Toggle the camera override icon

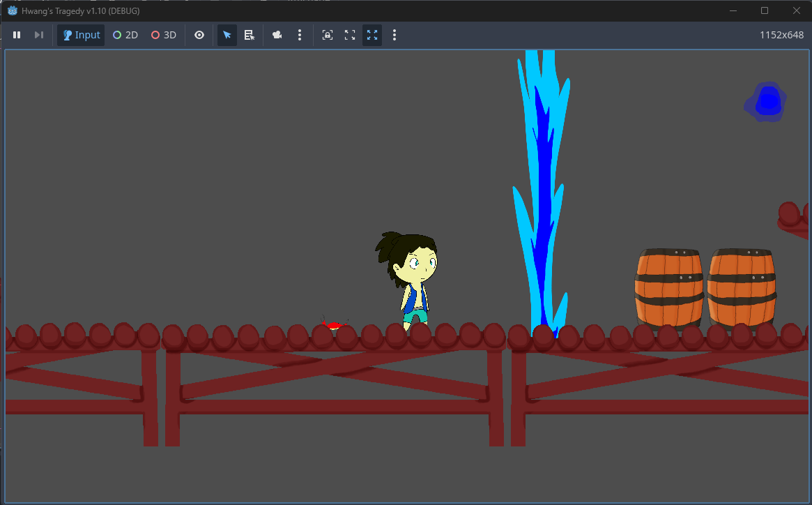(277, 35)
